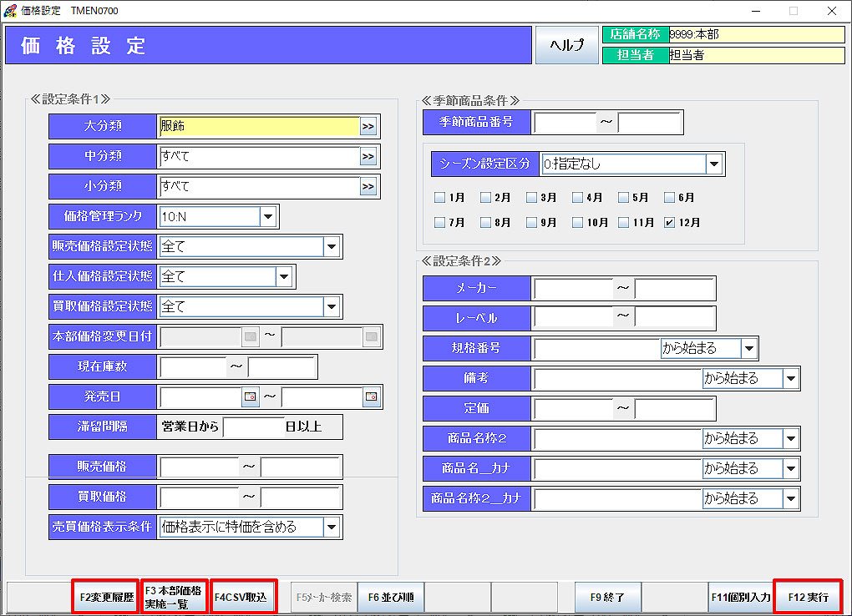Click the 季節商品番号 start input field

[565, 123]
